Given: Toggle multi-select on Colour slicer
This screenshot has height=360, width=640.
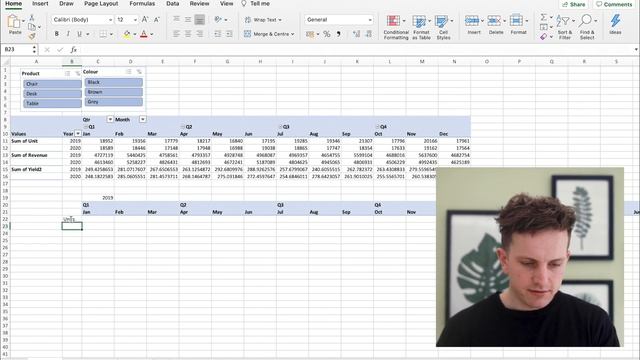Looking at the screenshot, I should (129, 71).
